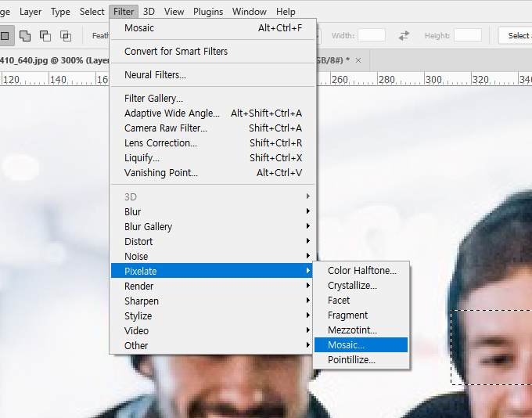Select the New selection mode icon

point(5,35)
